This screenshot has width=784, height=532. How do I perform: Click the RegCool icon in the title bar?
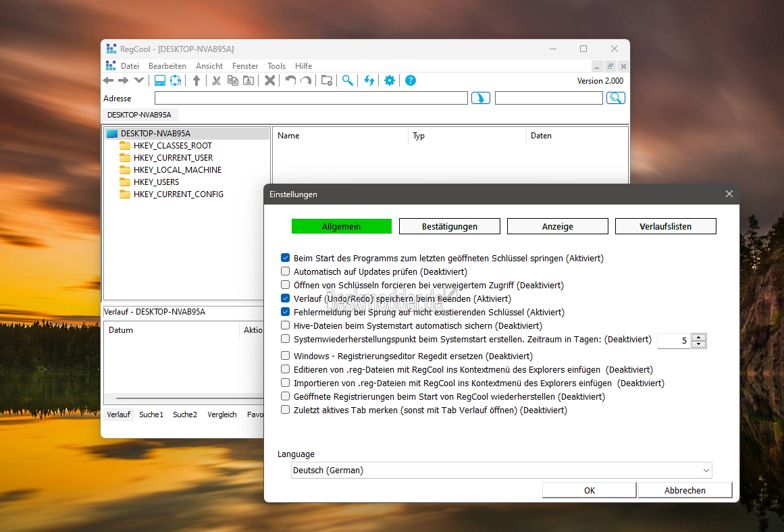click(111, 49)
